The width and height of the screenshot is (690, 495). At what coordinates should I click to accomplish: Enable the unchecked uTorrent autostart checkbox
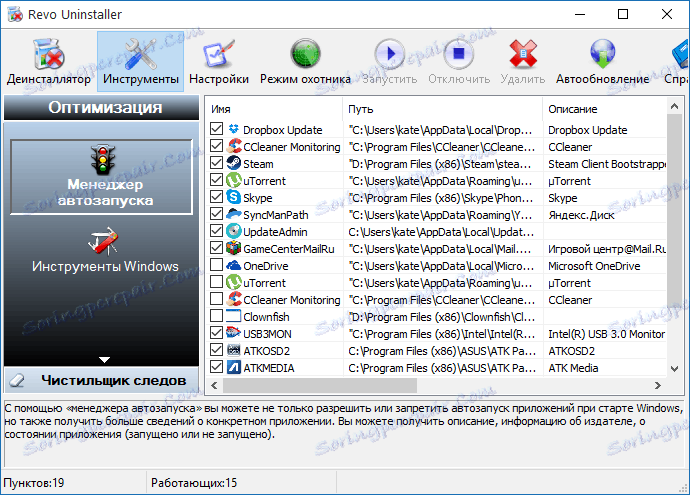[216, 282]
